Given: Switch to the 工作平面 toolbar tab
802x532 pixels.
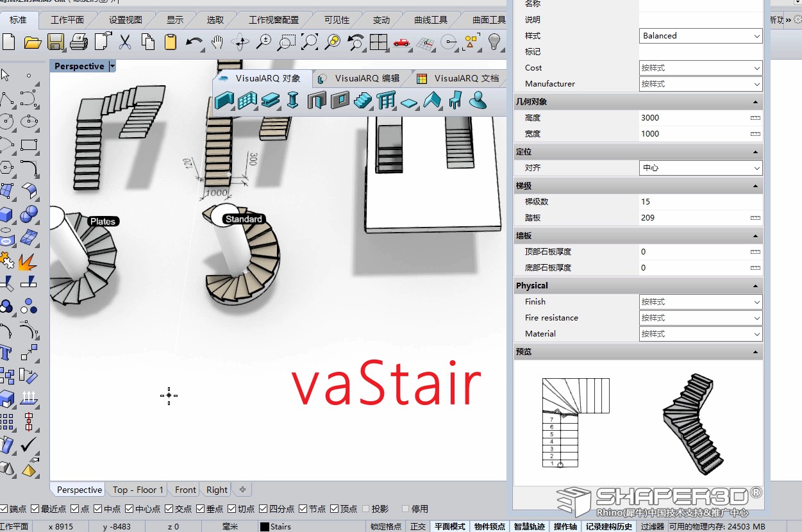Looking at the screenshot, I should (68, 20).
